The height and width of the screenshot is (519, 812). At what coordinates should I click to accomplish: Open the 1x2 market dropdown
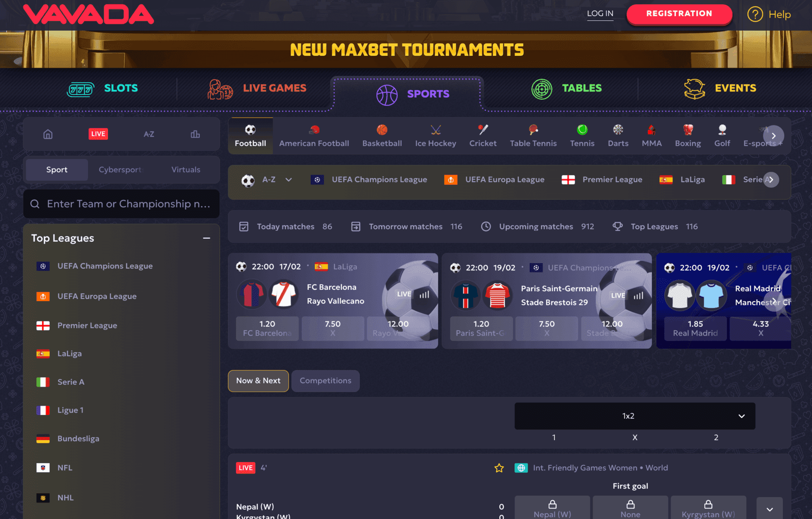point(635,416)
